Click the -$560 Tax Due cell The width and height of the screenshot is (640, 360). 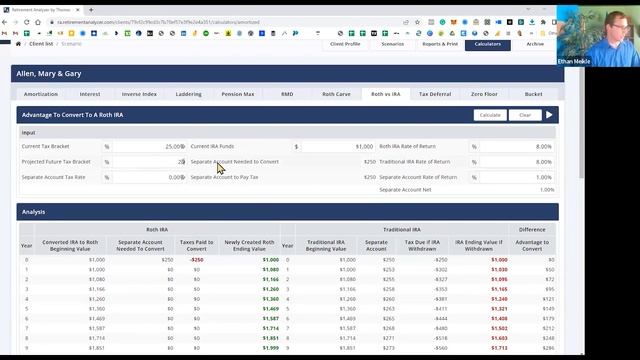coord(440,348)
